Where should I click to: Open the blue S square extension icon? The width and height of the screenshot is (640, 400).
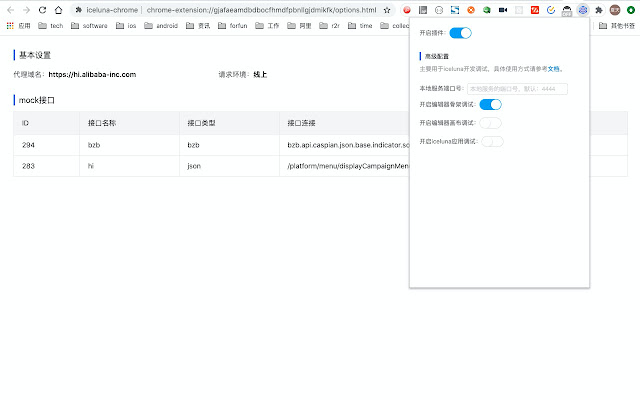455,10
